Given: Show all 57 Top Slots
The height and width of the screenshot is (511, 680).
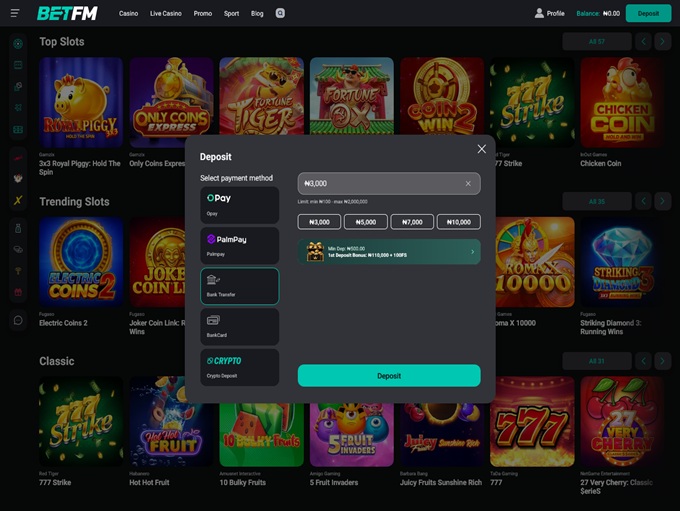Looking at the screenshot, I should pyautogui.click(x=597, y=42).
